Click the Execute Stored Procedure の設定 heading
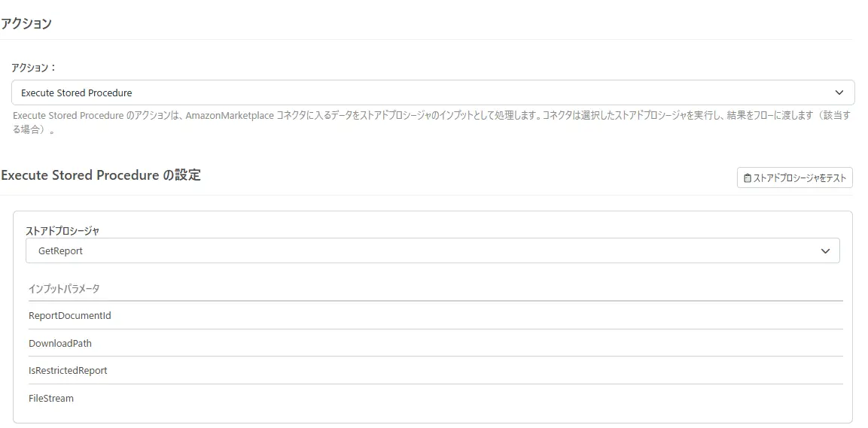Image resolution: width=868 pixels, height=428 pixels. 101,175
